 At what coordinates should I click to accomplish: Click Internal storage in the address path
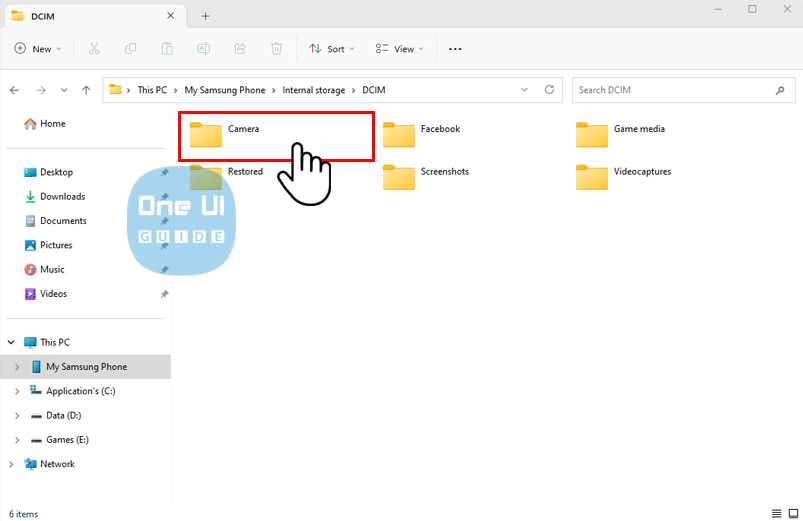pos(313,90)
